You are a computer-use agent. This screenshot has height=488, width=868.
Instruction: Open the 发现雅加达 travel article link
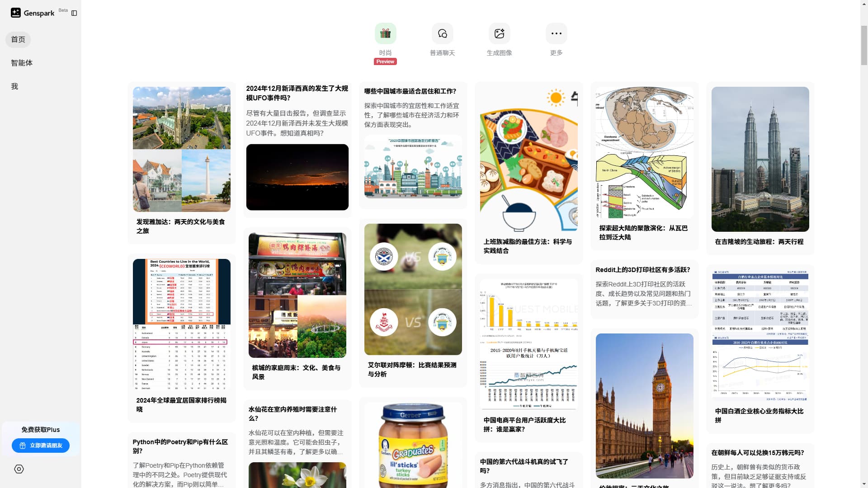[181, 226]
